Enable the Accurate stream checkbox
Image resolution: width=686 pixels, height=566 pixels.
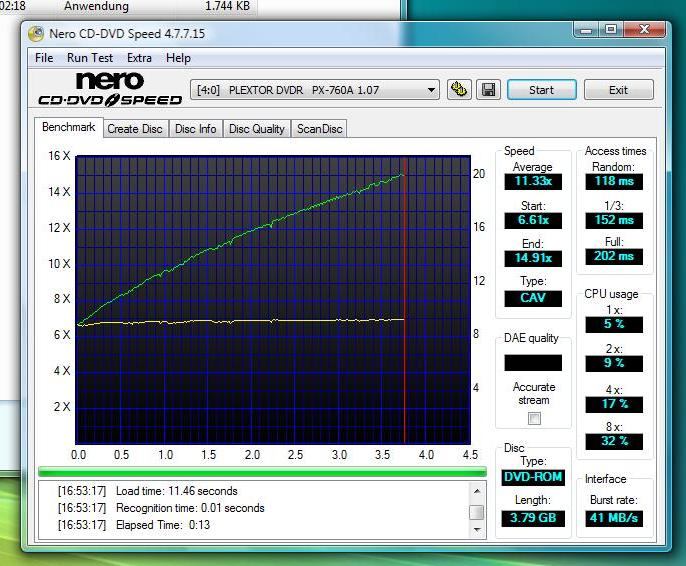534,419
